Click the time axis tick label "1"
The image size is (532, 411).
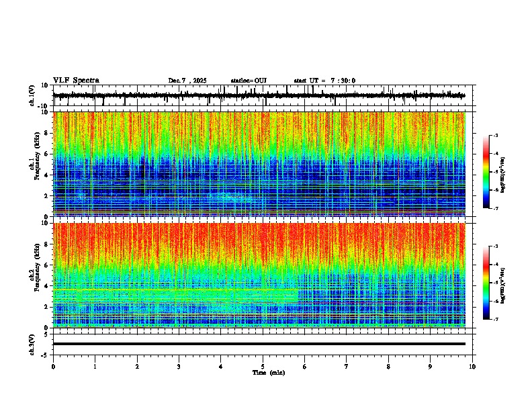coord(95,367)
